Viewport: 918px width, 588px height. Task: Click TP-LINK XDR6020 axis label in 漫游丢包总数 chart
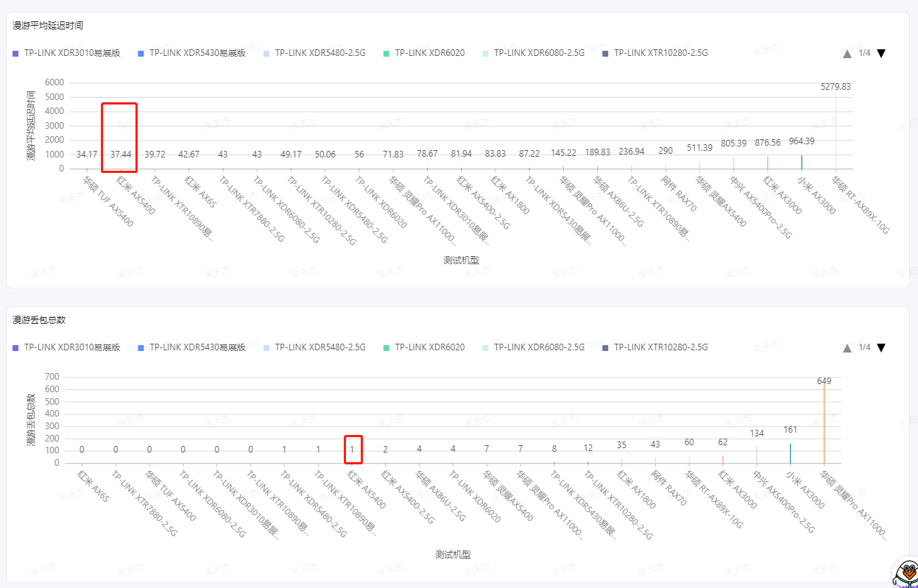[474, 497]
